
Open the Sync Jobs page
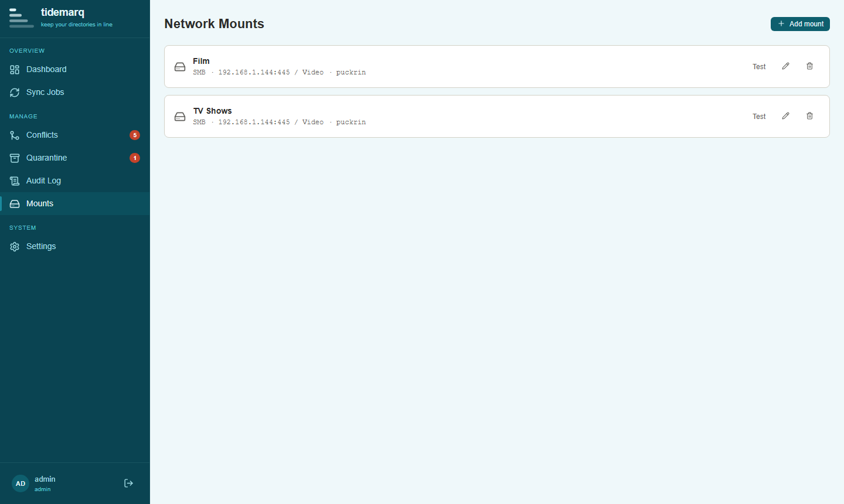coord(75,92)
